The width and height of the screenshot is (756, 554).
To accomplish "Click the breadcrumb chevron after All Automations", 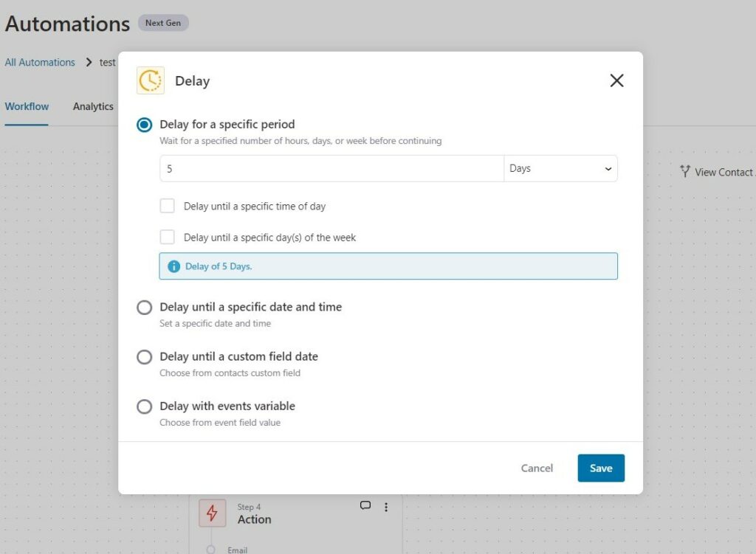I will coord(89,62).
